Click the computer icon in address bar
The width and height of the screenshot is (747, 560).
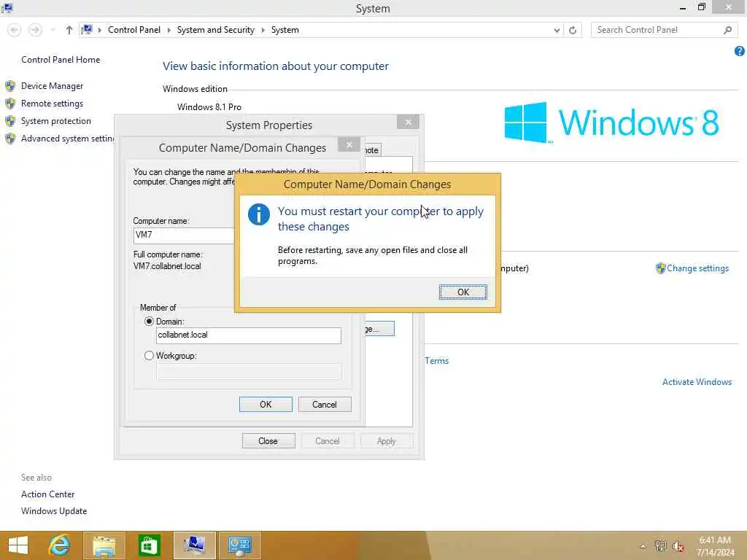[87, 29]
